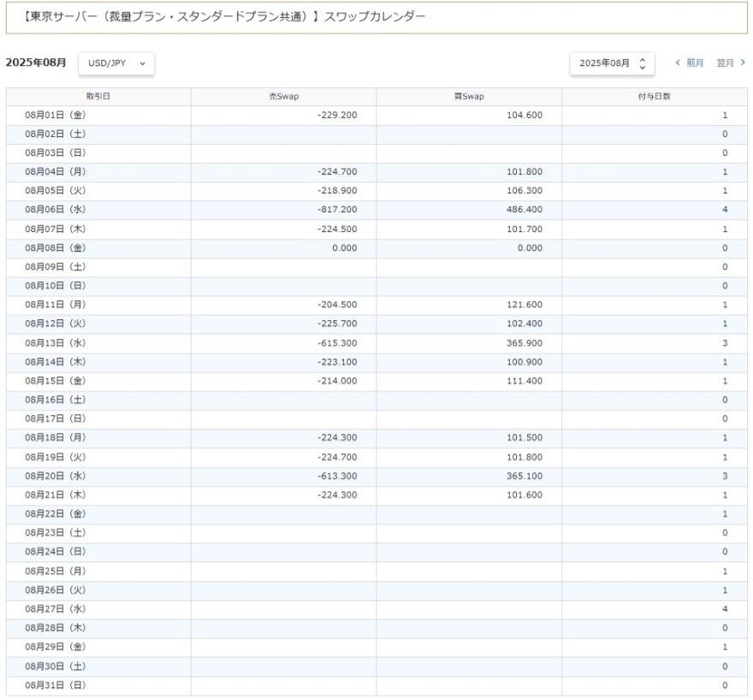This screenshot has width=753, height=700.
Task: Select sell swap value -615.300
Action: click(337, 343)
